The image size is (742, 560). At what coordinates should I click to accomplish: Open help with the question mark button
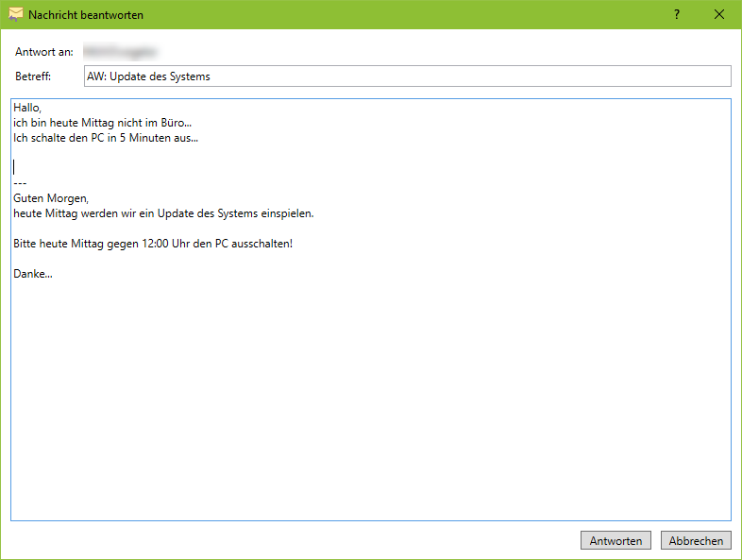point(677,15)
